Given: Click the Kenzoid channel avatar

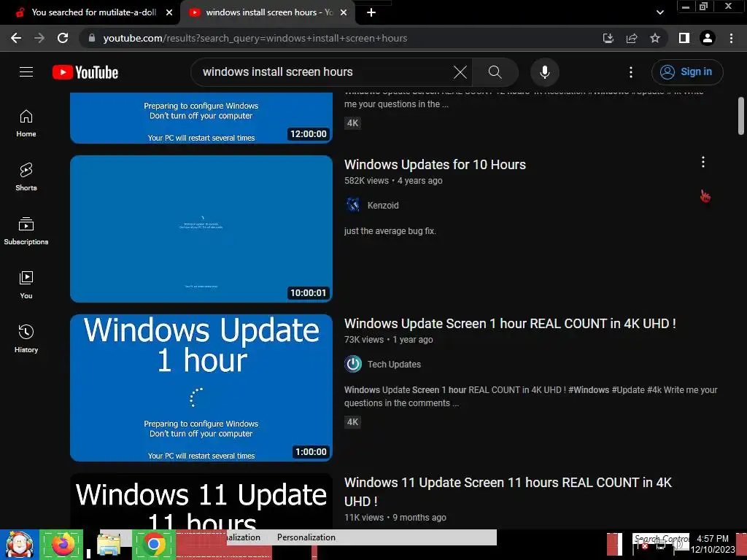Looking at the screenshot, I should click(353, 205).
